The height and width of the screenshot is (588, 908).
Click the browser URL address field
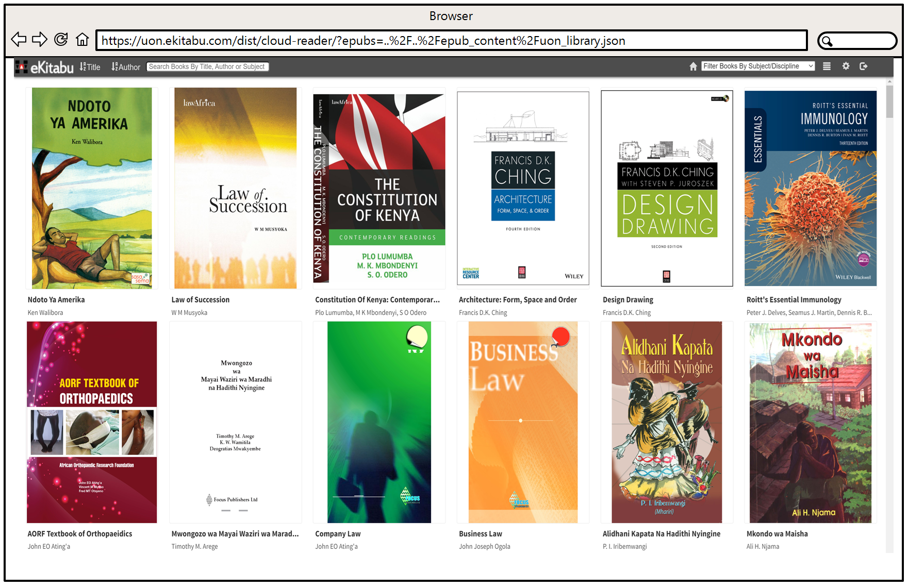click(x=452, y=40)
